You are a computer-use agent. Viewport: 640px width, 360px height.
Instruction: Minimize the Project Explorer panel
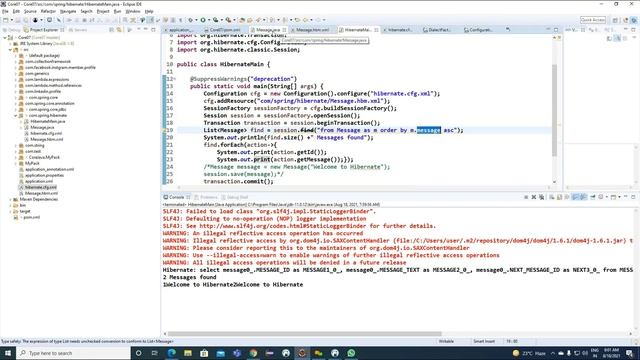(146, 30)
